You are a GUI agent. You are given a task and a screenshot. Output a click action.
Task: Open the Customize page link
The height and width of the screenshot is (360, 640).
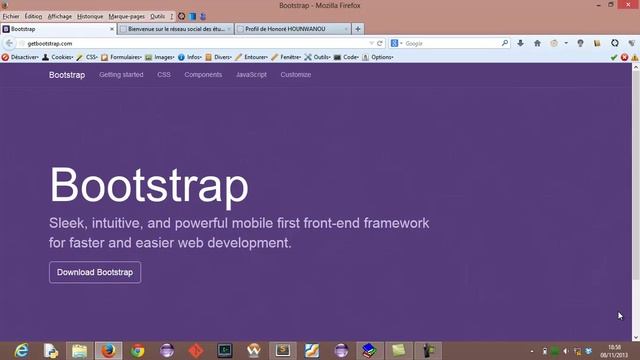(x=296, y=75)
